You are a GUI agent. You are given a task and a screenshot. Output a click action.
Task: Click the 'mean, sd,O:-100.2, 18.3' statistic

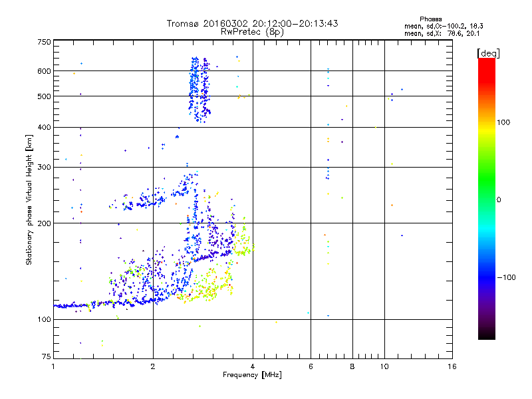(444, 26)
